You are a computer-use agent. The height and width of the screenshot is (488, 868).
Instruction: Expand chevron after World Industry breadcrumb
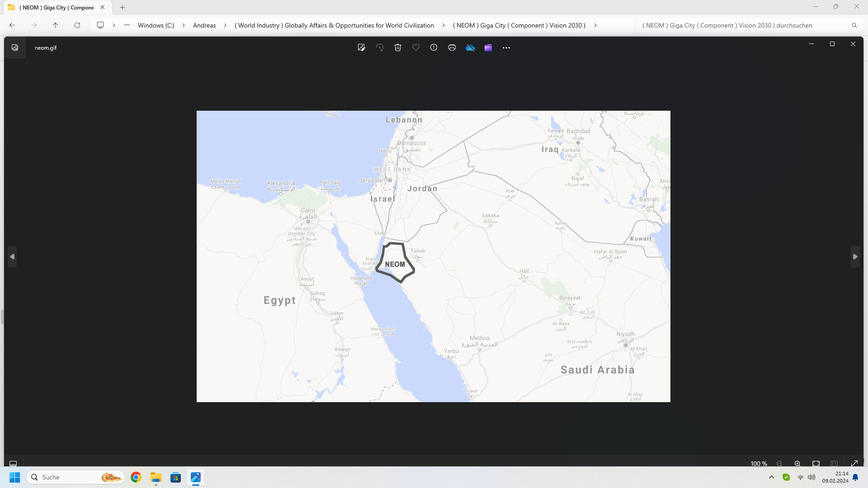[x=443, y=25]
